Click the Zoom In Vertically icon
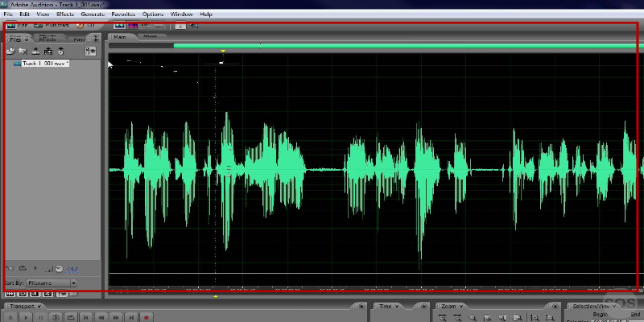Image resolution: width=644 pixels, height=322 pixels. tap(535, 318)
